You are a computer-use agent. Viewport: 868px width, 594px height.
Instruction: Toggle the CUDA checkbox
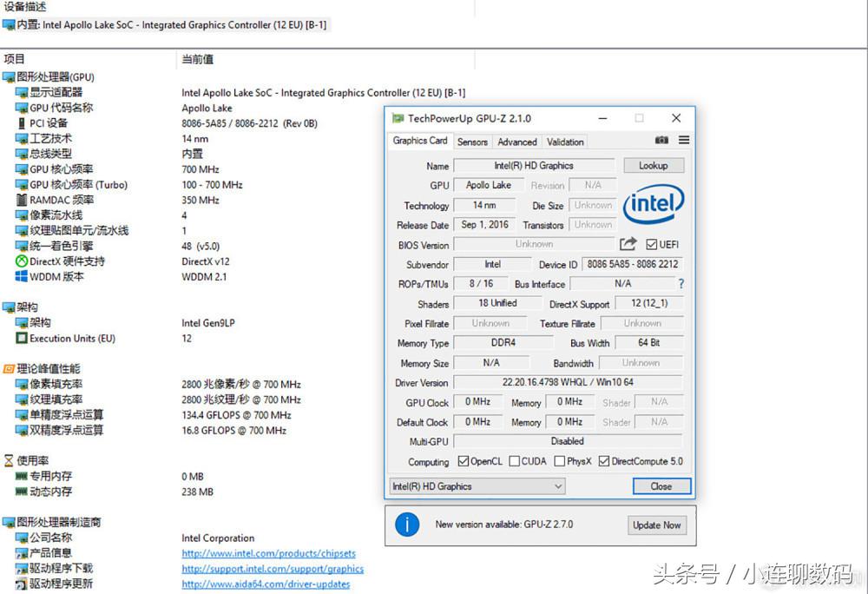click(514, 461)
